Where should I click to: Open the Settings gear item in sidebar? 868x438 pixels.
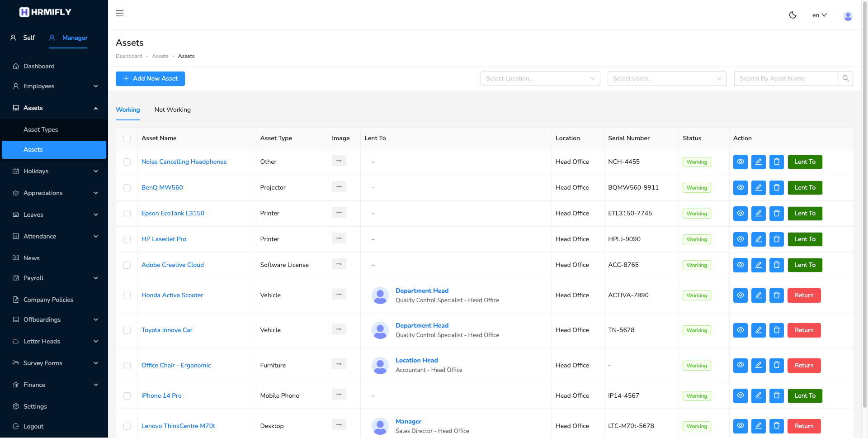pyautogui.click(x=35, y=406)
